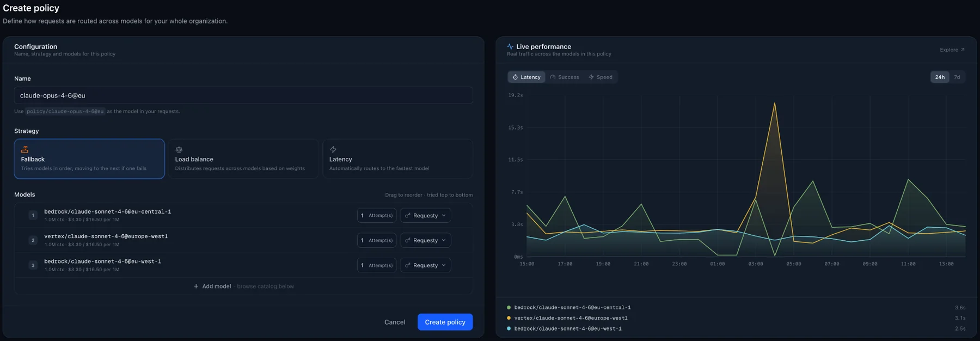Click model name bedrock/claude-sonnet-4-6@eu-central-1 in Models list
This screenshot has height=341, width=980.
pos(107,212)
